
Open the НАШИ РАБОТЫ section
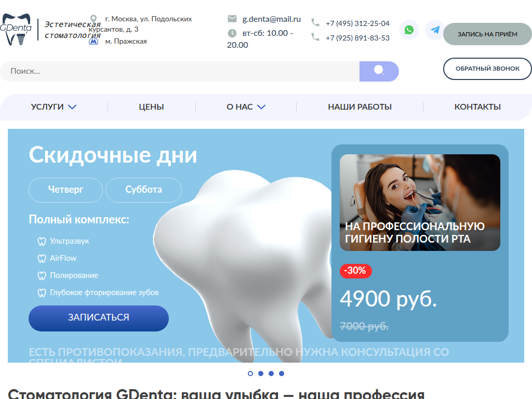point(360,107)
